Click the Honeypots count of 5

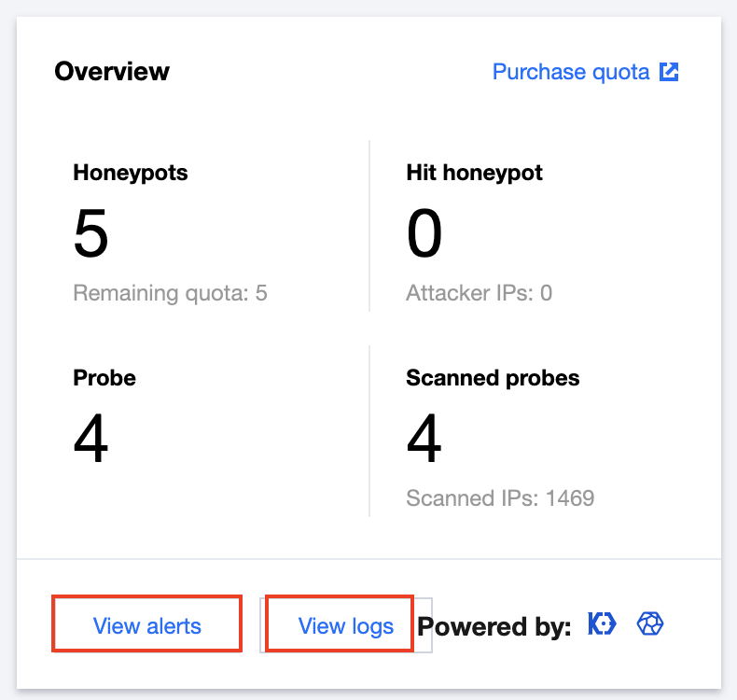pos(91,233)
